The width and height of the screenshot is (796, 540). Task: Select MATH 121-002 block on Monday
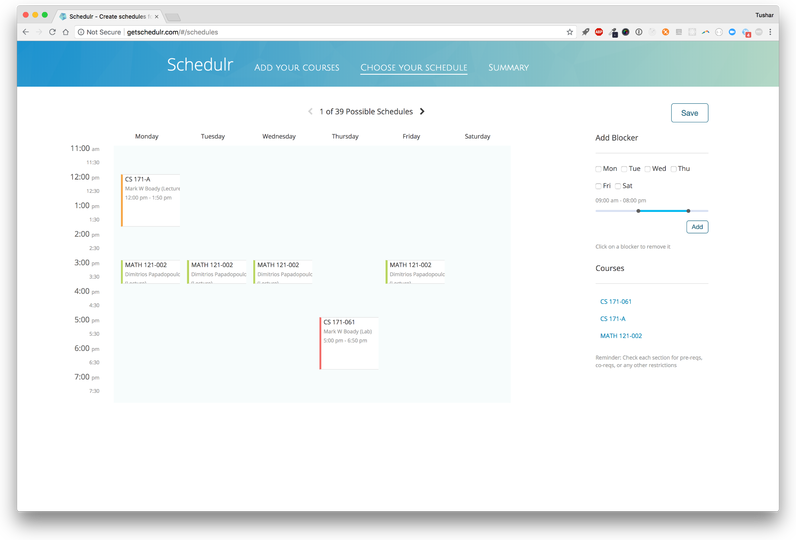[151, 272]
